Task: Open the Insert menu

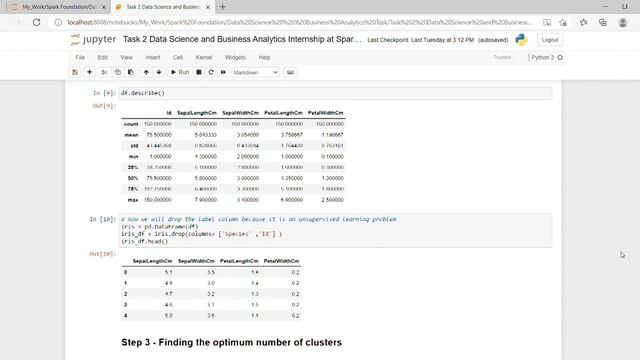Action: (x=153, y=58)
